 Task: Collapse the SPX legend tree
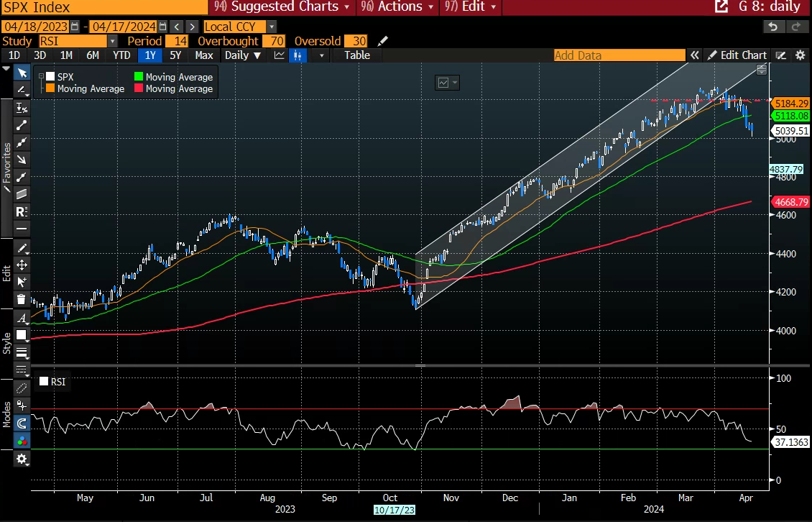[41, 77]
